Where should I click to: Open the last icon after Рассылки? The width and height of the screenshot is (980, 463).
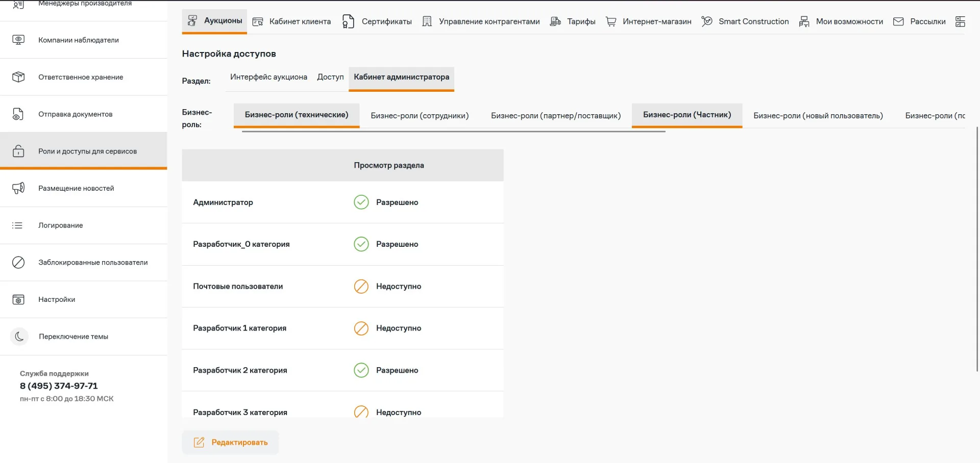tap(960, 21)
